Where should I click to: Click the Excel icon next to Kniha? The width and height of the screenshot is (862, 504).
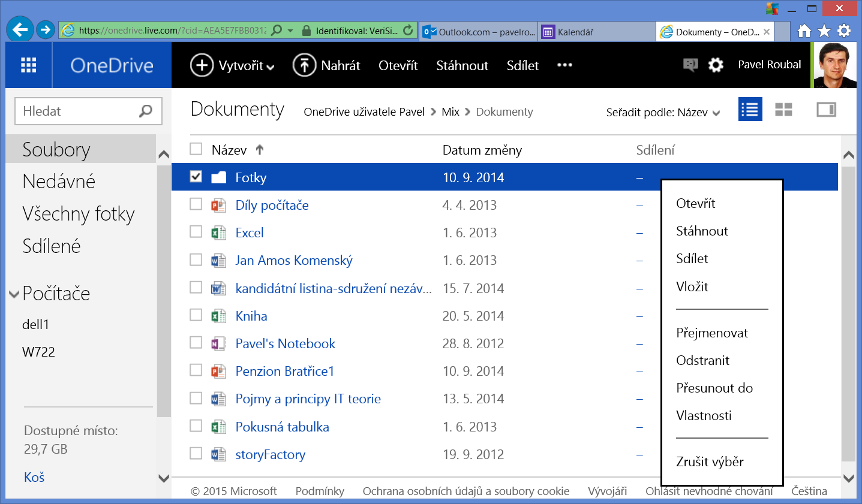tap(218, 316)
